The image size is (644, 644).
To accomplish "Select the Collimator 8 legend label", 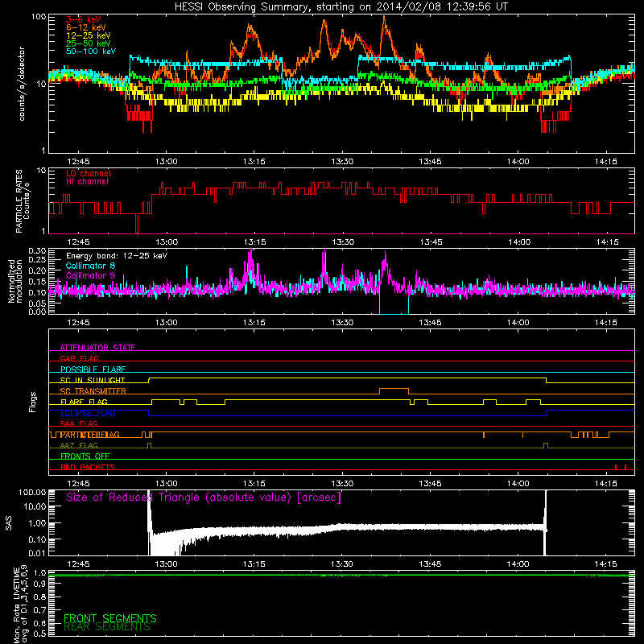I will coord(90,266).
